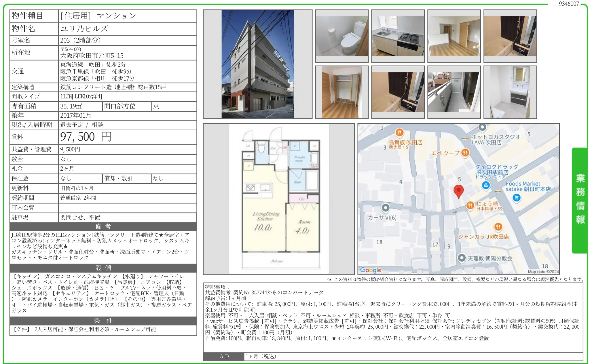Open the balcony corridor photo thumbnail
592x364 pixels.
click(x=454, y=92)
